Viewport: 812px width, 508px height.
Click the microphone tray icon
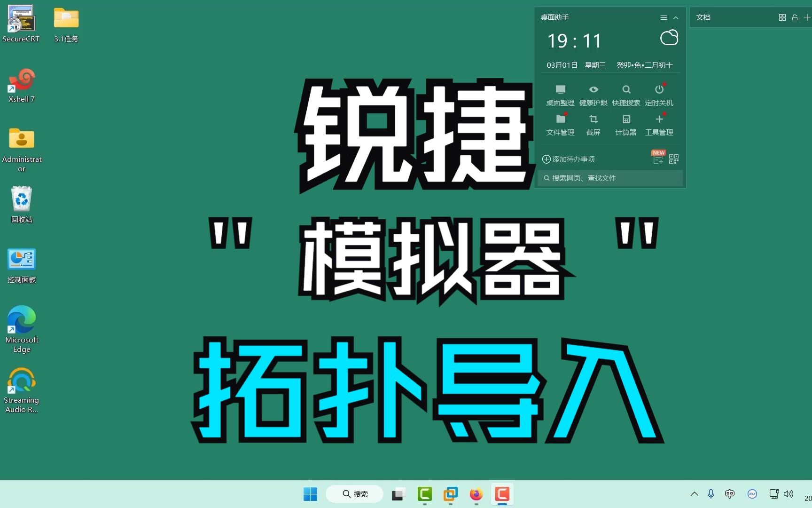[x=711, y=494]
